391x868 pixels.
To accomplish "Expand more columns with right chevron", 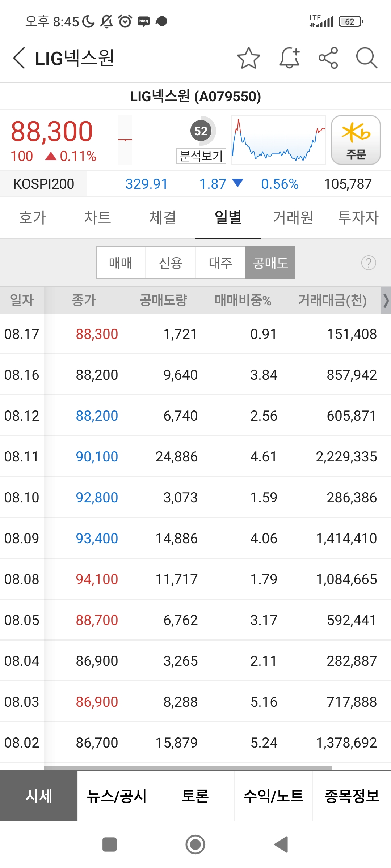I will tap(386, 300).
